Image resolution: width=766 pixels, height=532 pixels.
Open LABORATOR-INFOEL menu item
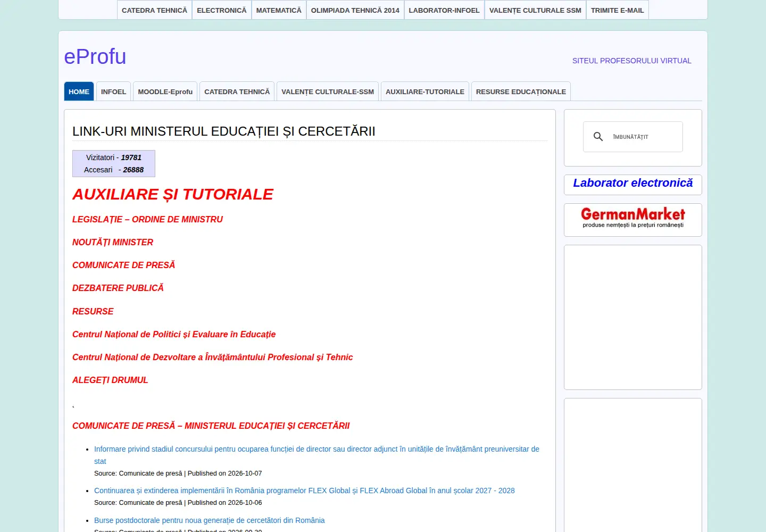tap(444, 10)
